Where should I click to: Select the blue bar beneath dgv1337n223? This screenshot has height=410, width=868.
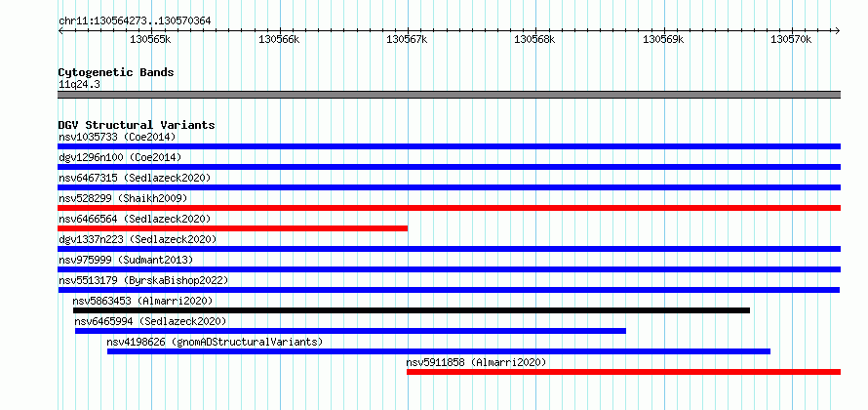point(449,249)
